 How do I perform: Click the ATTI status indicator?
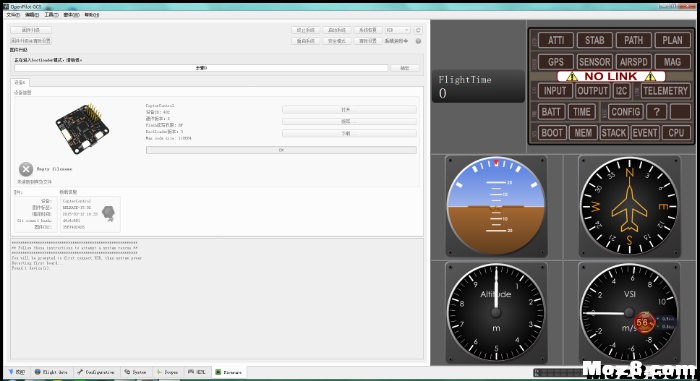555,40
